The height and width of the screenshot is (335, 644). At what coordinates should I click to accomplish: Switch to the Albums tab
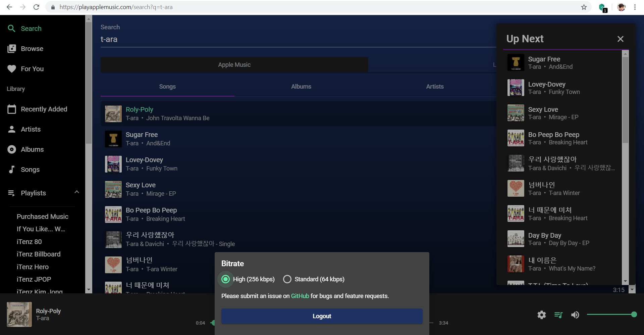301,86
